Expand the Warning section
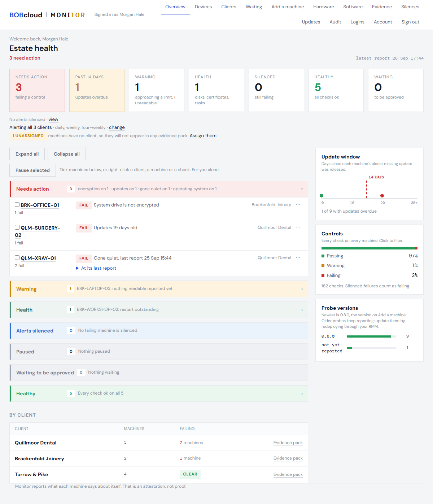 click(159, 289)
